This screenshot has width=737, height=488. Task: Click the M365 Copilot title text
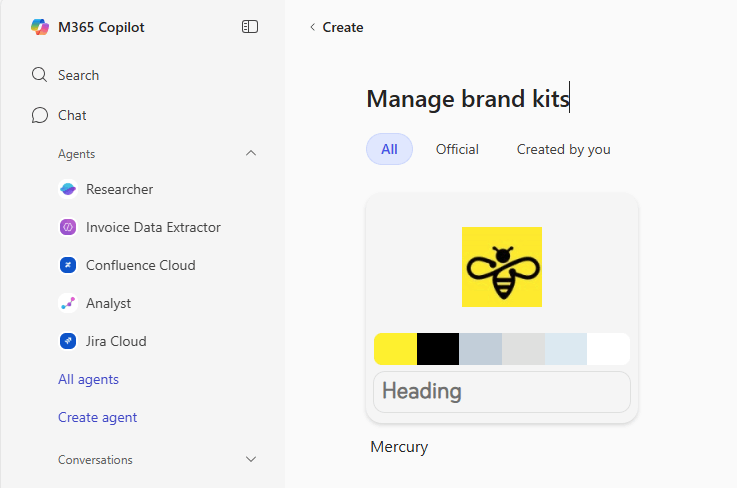coord(101,27)
